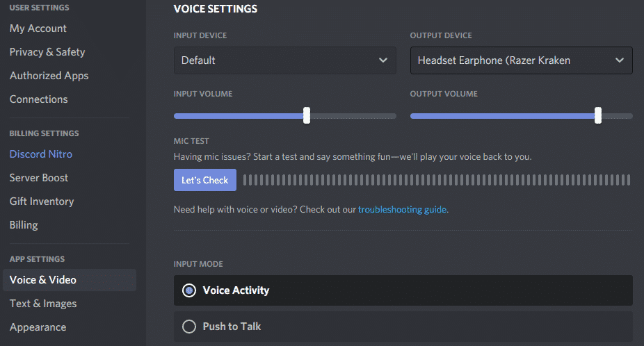Open Text & Images settings
The height and width of the screenshot is (346, 644).
coord(42,304)
